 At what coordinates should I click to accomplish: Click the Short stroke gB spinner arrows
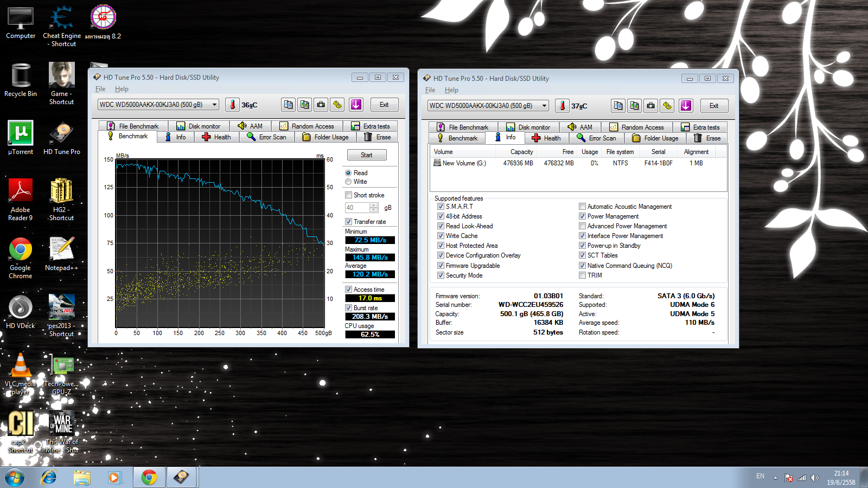click(x=373, y=208)
